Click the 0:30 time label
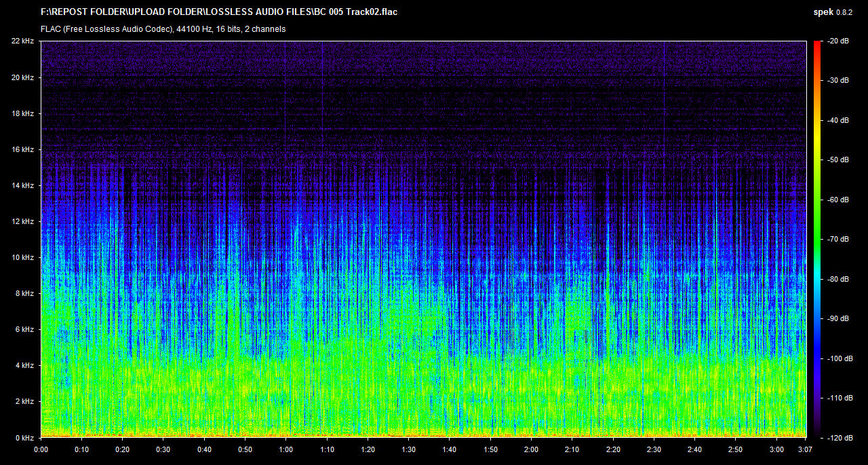Image resolution: width=868 pixels, height=465 pixels. [163, 449]
